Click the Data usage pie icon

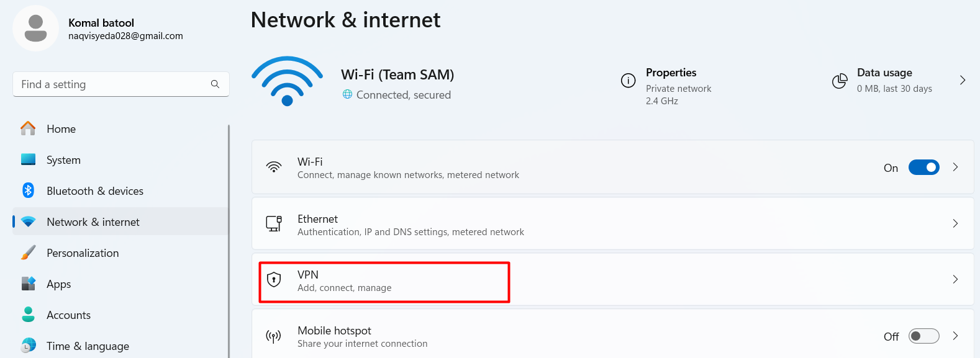pyautogui.click(x=840, y=81)
